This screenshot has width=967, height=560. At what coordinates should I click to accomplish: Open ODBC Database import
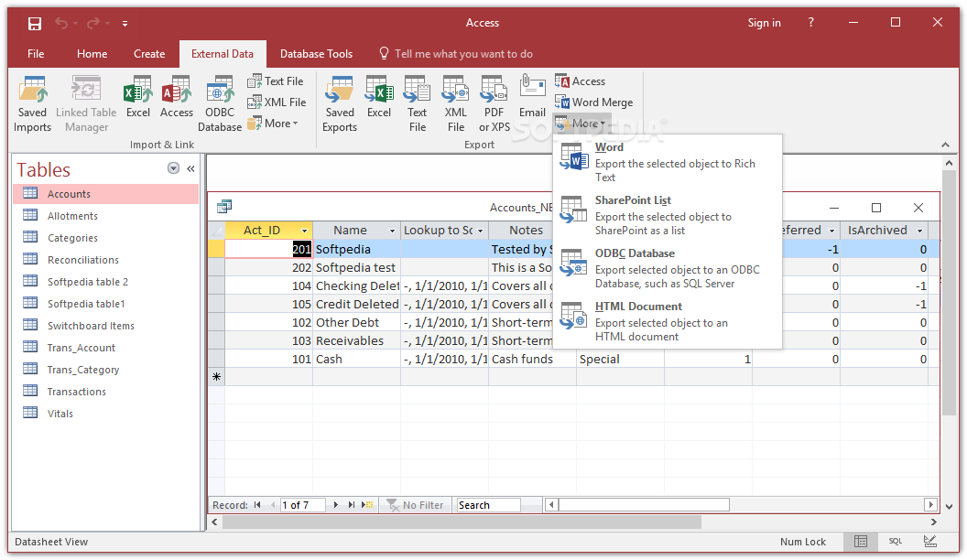pyautogui.click(x=220, y=103)
